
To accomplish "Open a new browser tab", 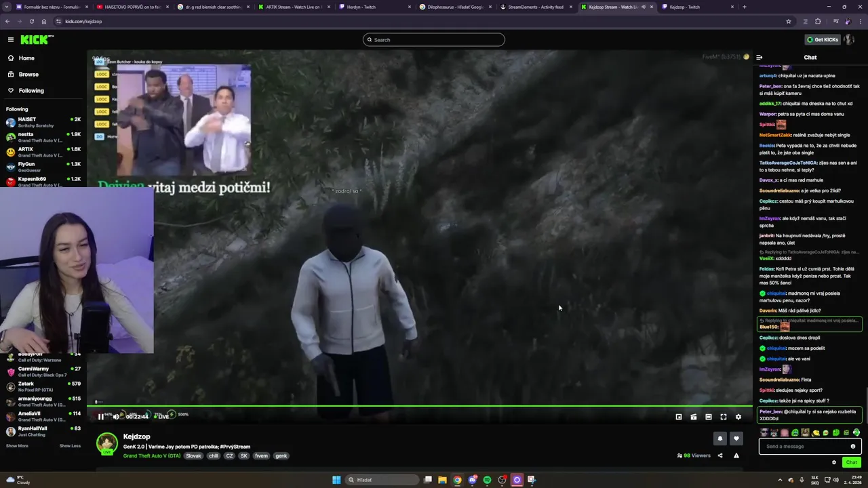I will [745, 7].
